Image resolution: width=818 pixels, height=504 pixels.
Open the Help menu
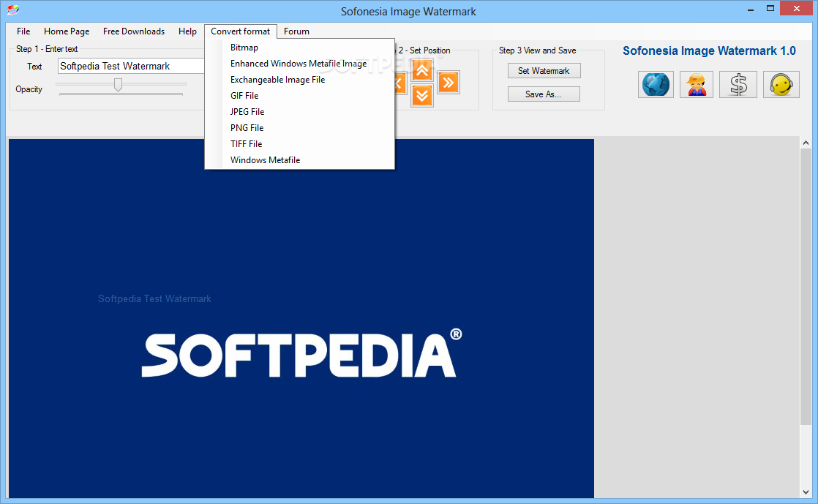pos(187,31)
